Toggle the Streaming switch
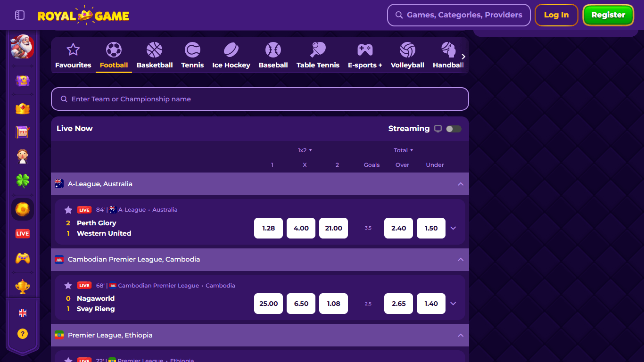The width and height of the screenshot is (644, 362). pyautogui.click(x=454, y=129)
